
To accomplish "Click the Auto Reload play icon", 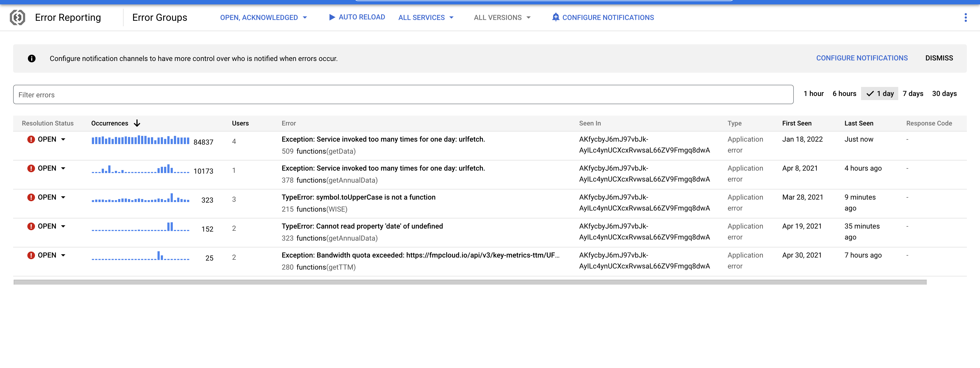I will click(x=332, y=17).
